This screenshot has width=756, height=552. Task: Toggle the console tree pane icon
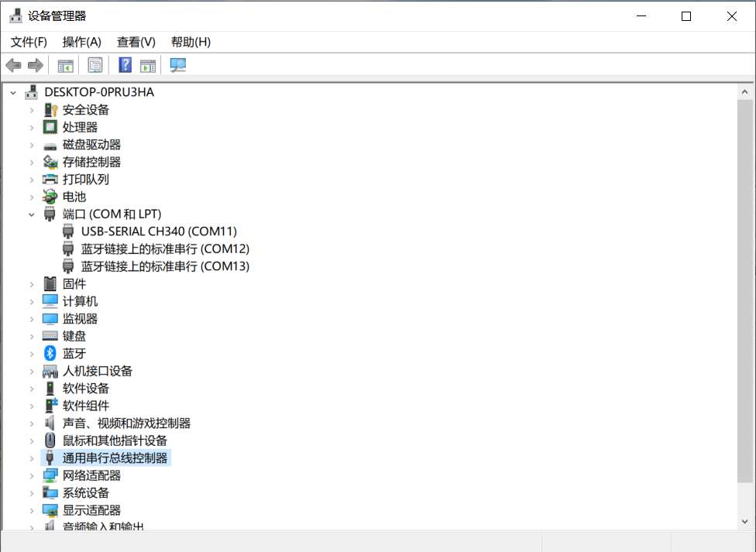coord(65,65)
